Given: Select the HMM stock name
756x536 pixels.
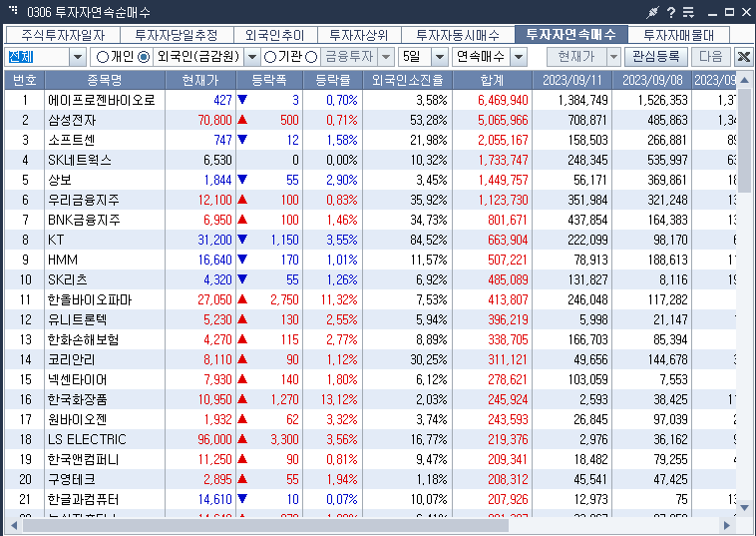Looking at the screenshot, I should [63, 261].
